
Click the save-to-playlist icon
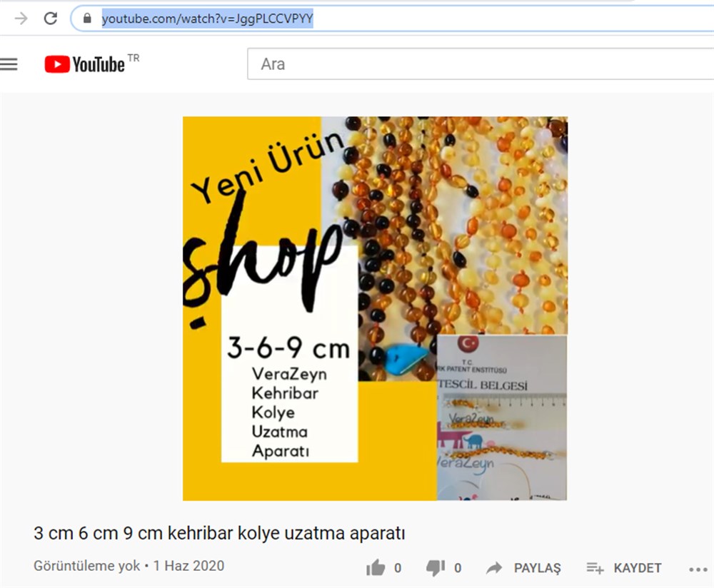(595, 567)
